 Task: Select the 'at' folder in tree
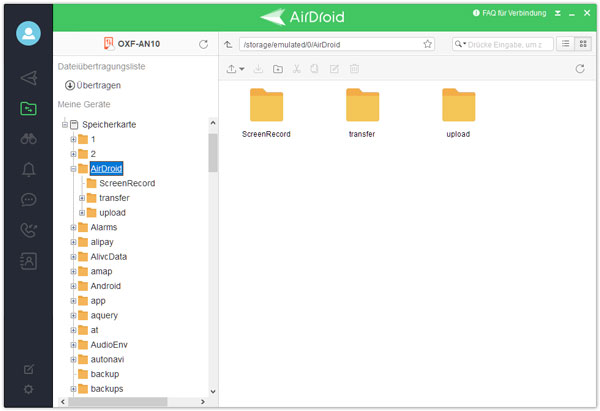pyautogui.click(x=94, y=330)
